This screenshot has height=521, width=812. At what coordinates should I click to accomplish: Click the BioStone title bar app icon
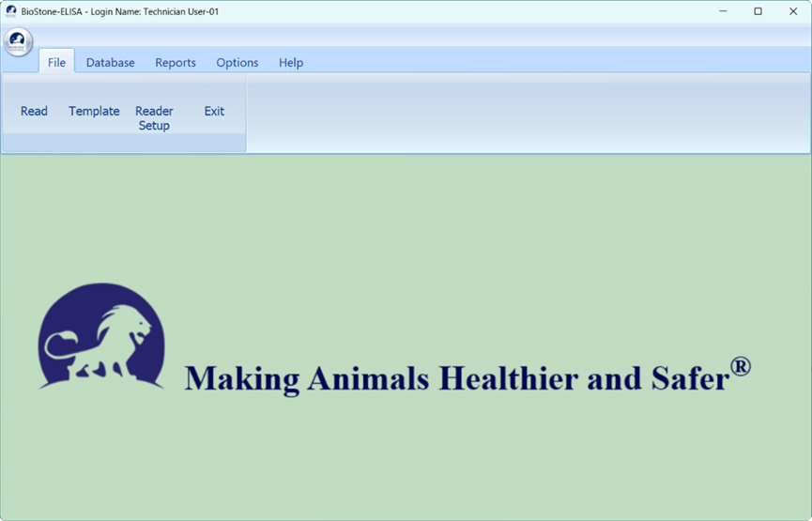(x=11, y=11)
